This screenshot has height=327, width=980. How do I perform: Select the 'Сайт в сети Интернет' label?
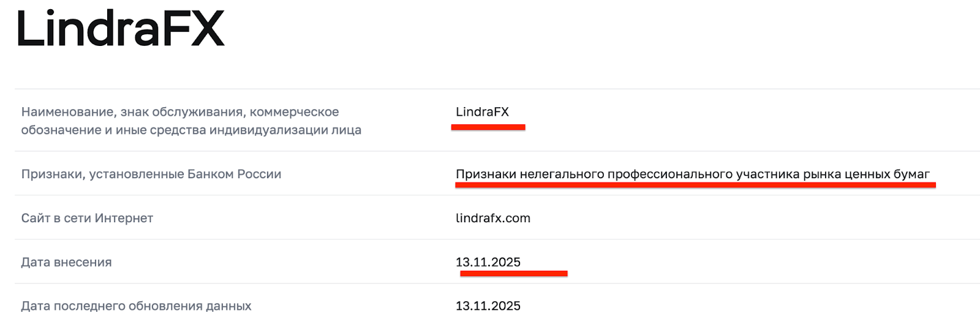point(87,218)
